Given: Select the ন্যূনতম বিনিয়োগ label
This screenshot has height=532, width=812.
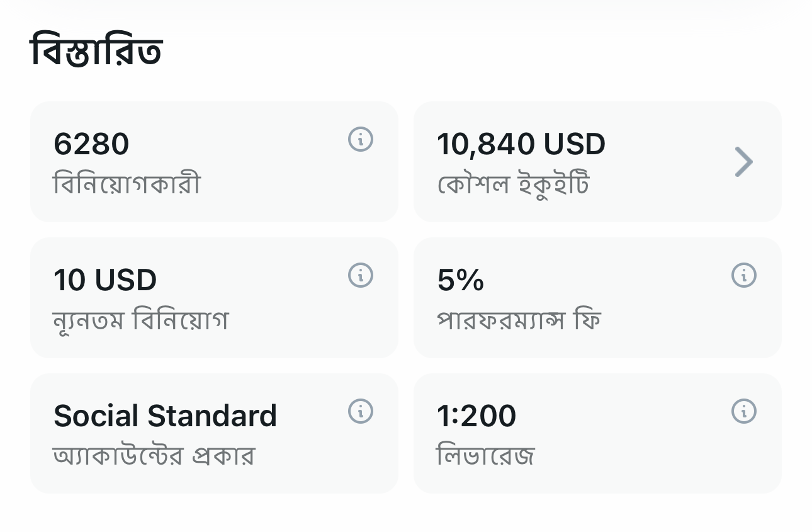Looking at the screenshot, I should click(140, 321).
